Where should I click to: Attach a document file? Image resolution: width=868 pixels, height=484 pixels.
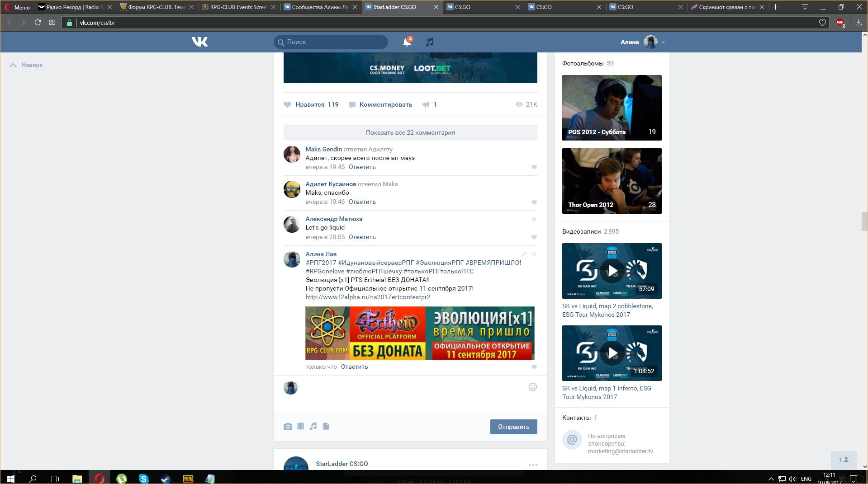coord(326,426)
